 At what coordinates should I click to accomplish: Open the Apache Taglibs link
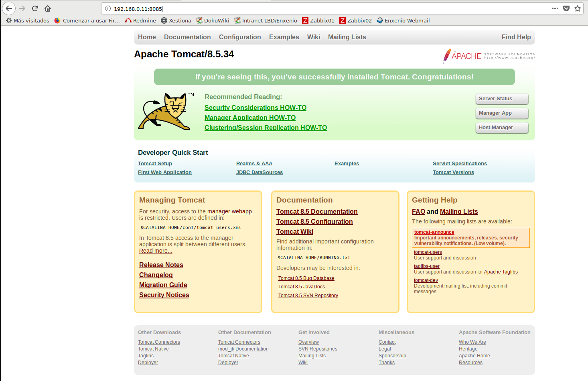[501, 272]
